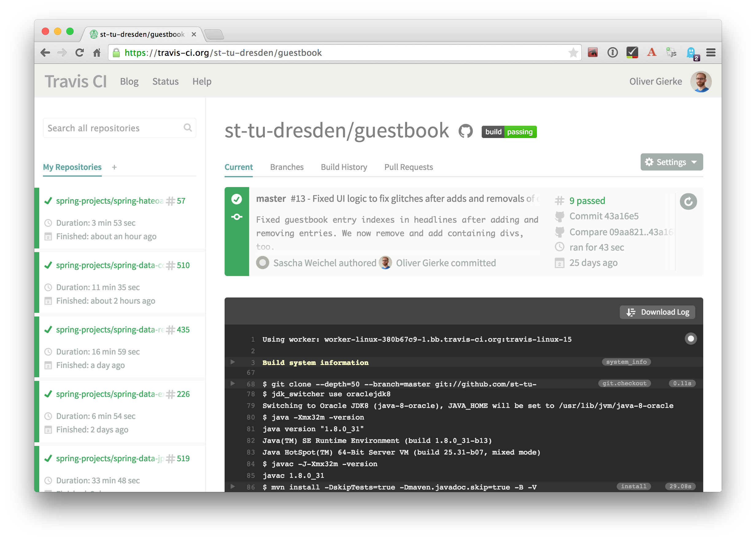This screenshot has height=541, width=756.
Task: Open the GitHub octocat icon beside repository name
Action: [x=465, y=131]
